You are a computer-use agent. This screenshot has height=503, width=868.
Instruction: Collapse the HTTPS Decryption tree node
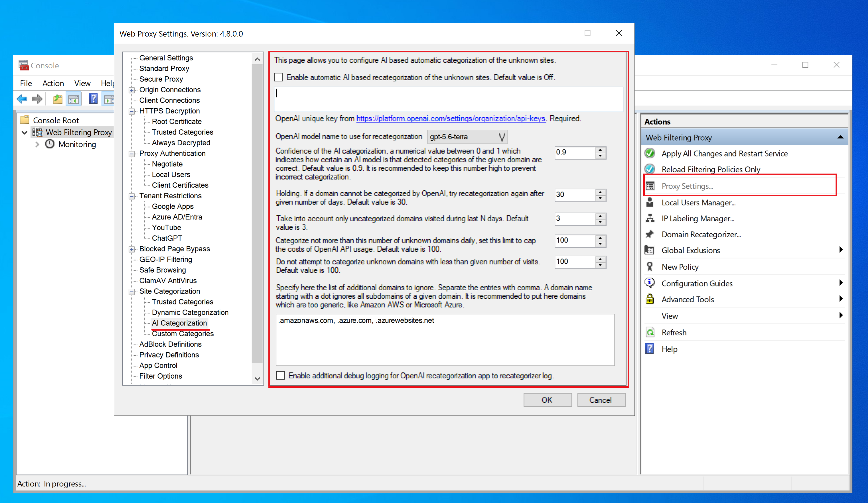point(132,111)
